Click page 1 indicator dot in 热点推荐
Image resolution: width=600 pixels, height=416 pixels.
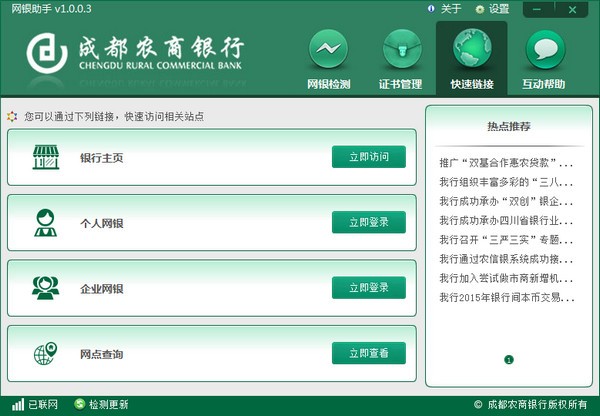pos(509,360)
